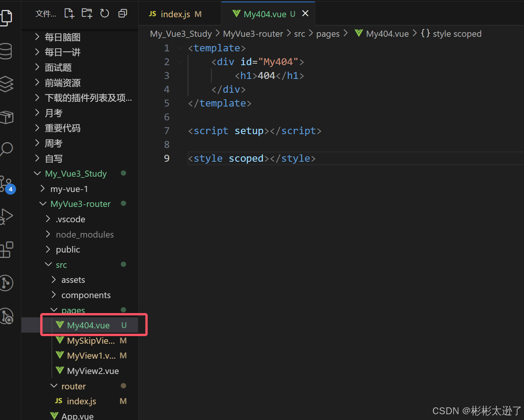Open the database activity bar icon

pyautogui.click(x=6, y=51)
